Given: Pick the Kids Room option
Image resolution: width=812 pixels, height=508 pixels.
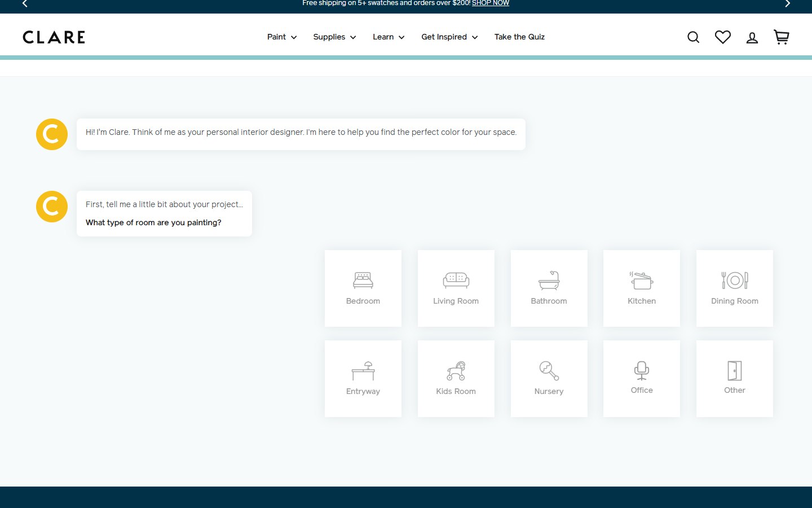Looking at the screenshot, I should 456,379.
